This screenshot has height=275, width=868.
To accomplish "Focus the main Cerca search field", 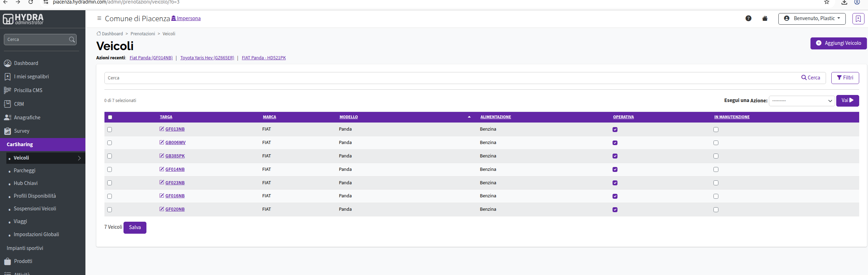I will [452, 78].
